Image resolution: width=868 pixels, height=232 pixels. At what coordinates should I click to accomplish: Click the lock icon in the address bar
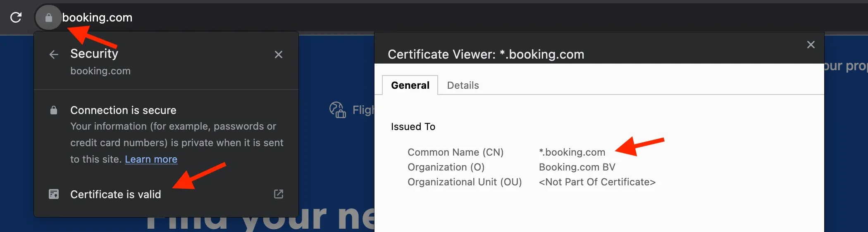48,17
